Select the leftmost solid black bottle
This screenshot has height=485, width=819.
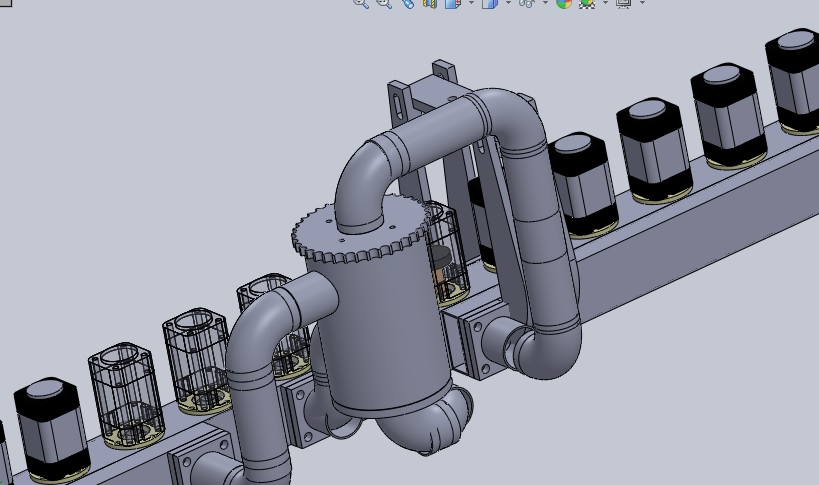point(51,429)
